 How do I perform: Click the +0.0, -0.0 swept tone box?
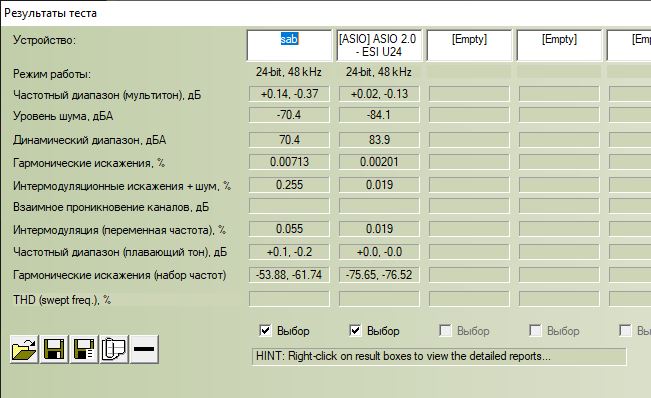click(379, 252)
